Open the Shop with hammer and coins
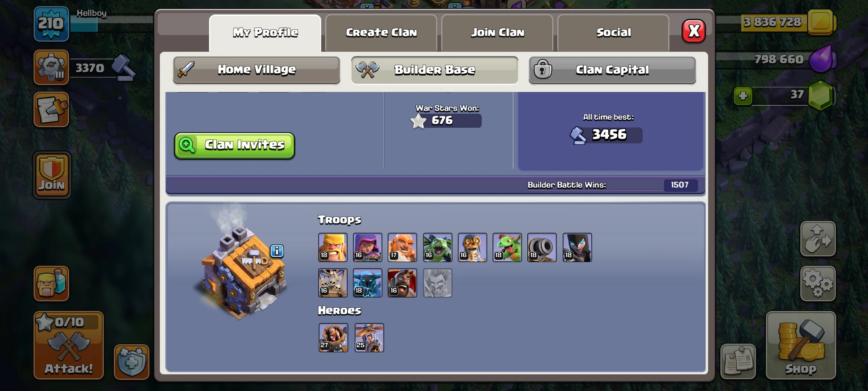Image resolution: width=868 pixels, height=391 pixels. (801, 345)
